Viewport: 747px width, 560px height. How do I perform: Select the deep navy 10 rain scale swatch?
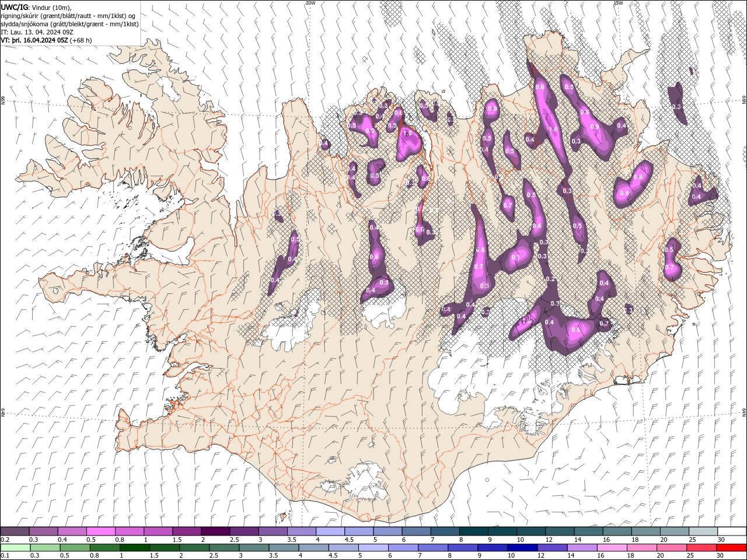pyautogui.click(x=522, y=548)
